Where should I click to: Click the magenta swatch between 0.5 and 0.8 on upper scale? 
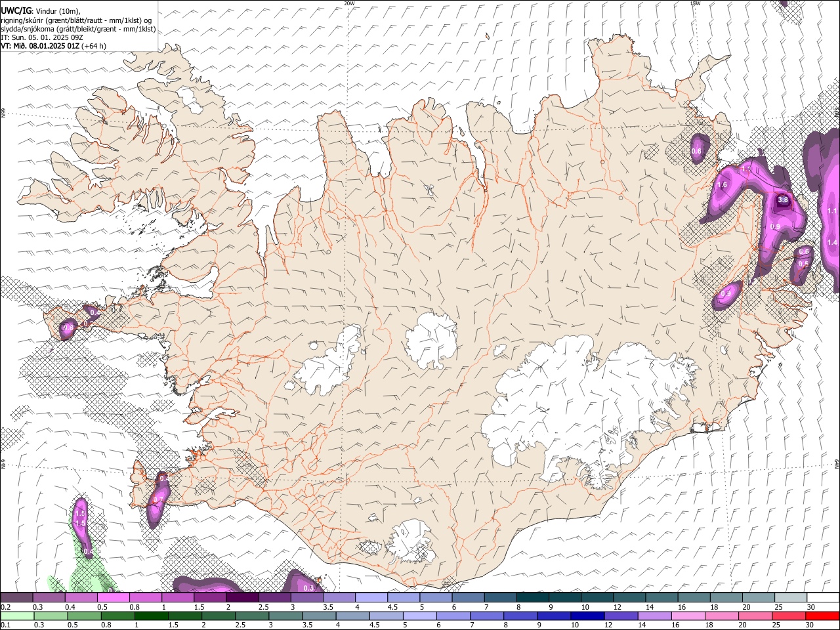click(113, 597)
